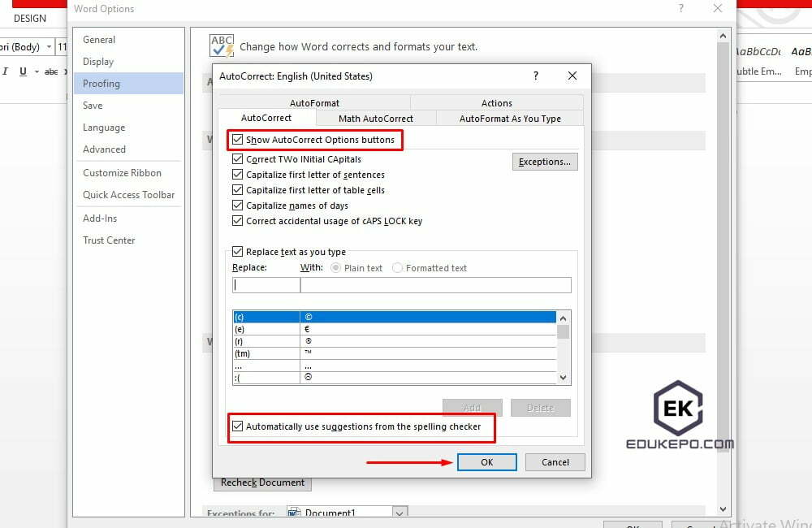Toggle Replace text as you type
The width and height of the screenshot is (812, 528).
click(238, 252)
